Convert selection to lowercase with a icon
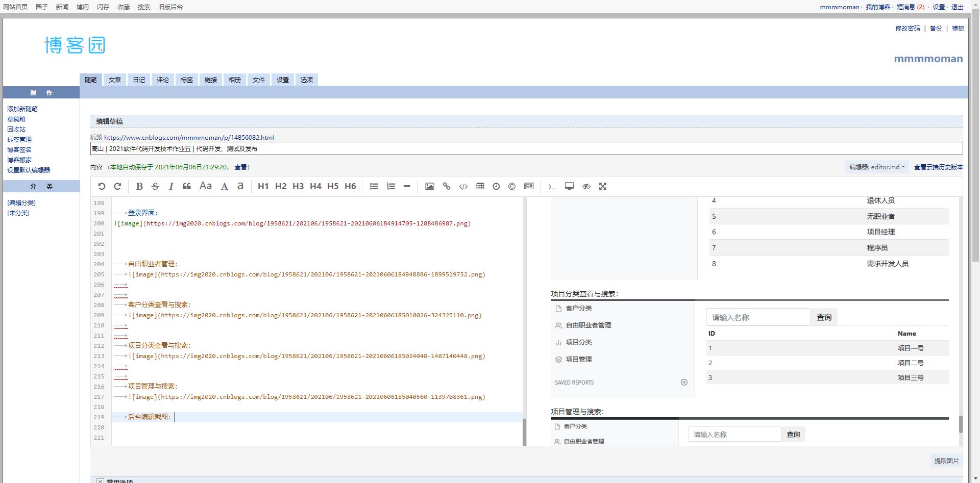This screenshot has height=483, width=980. [240, 187]
